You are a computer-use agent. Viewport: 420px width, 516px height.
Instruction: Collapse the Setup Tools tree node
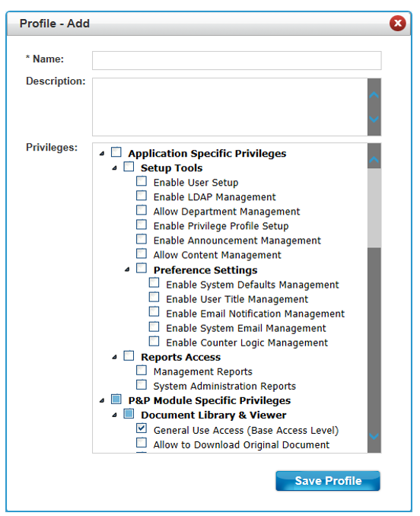point(114,168)
